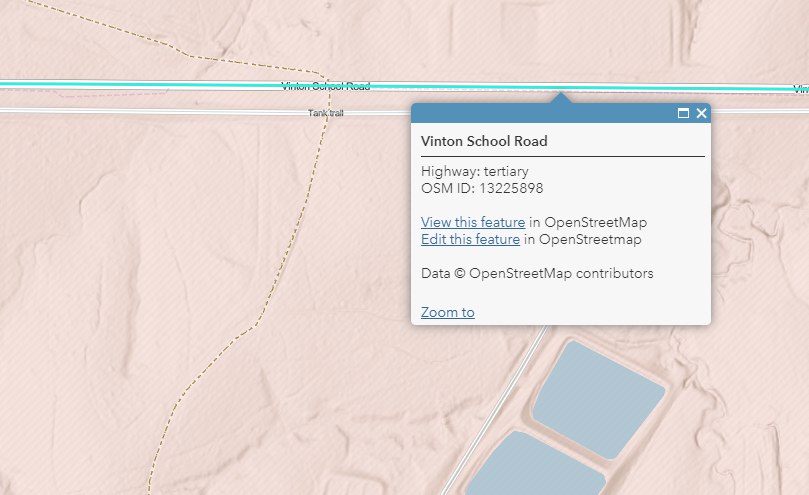The height and width of the screenshot is (495, 809).
Task: Maximize the Vinton School Road popup
Action: pos(683,113)
